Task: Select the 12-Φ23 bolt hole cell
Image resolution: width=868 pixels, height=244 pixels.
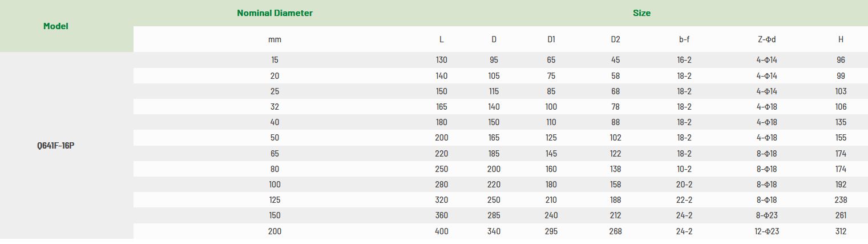Action: [766, 231]
